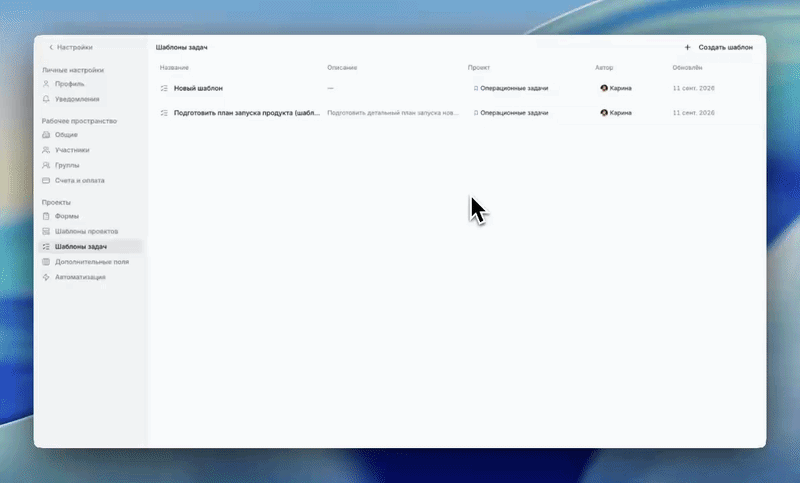Screen dimensions: 800x483
Task: Click the Личные настройки section heading
Action: (73, 70)
